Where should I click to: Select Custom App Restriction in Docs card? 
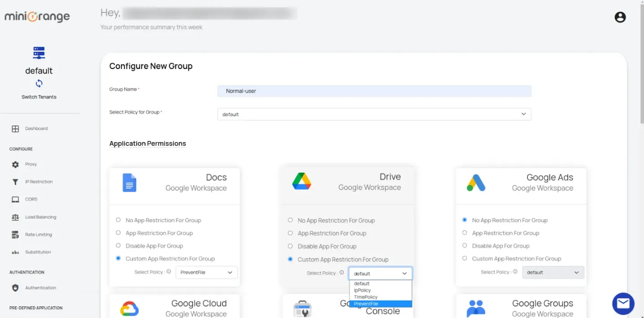(118, 258)
